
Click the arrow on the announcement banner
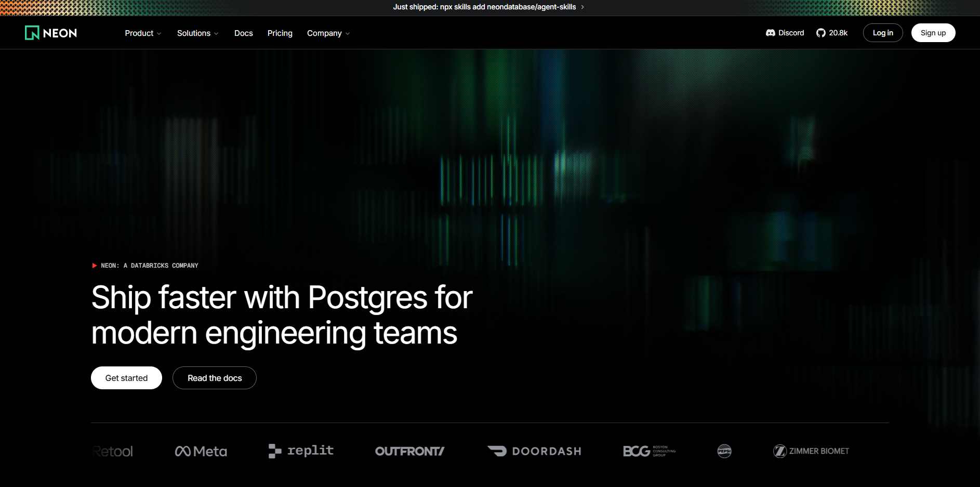(582, 7)
